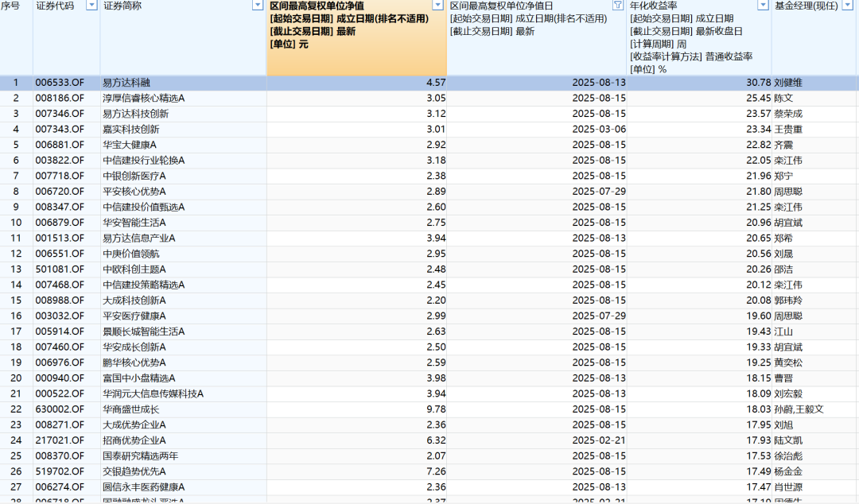Open the 证券简称 column filter dropdown
The width and height of the screenshot is (859, 504).
tap(258, 6)
